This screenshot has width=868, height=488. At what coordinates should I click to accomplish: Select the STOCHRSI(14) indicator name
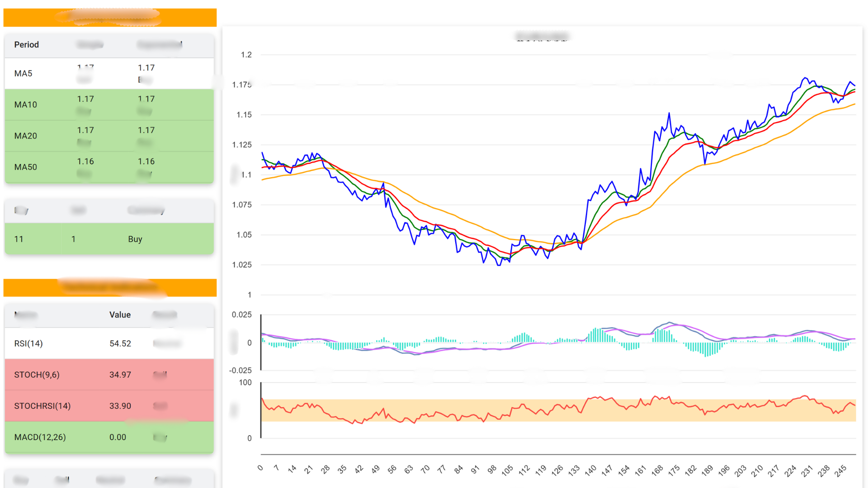[x=42, y=406]
